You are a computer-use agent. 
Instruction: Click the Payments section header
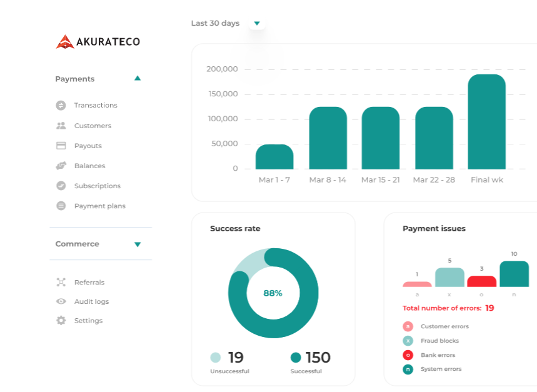click(74, 79)
